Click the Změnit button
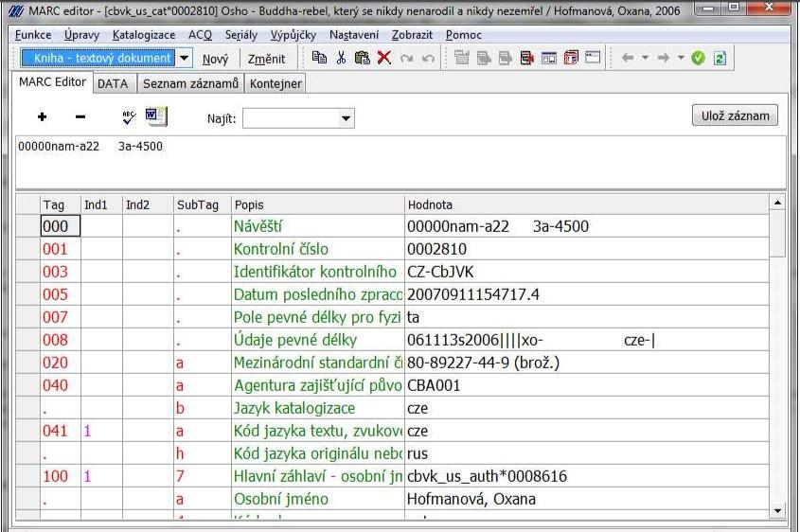The image size is (800, 532). (266, 59)
